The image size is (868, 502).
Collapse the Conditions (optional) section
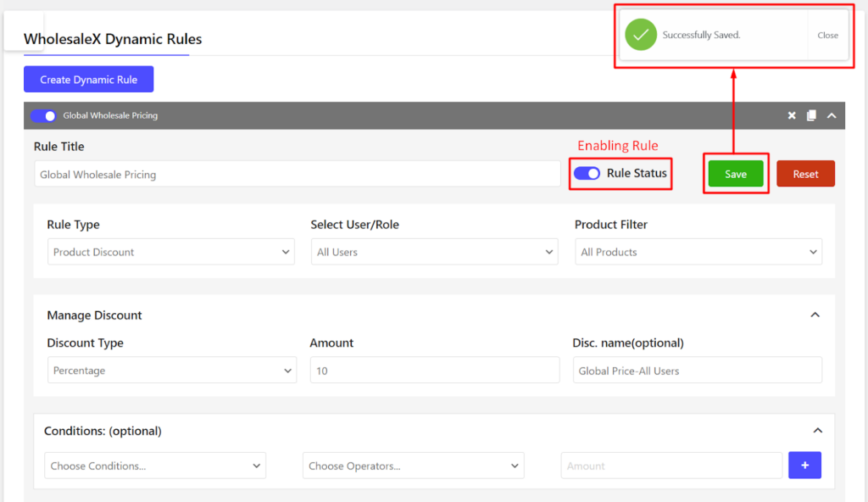pyautogui.click(x=818, y=431)
